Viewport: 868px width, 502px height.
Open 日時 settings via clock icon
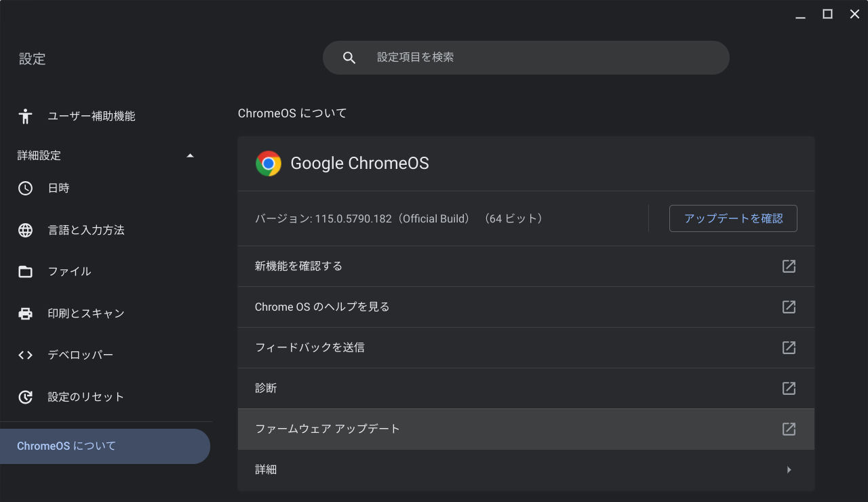pyautogui.click(x=25, y=188)
